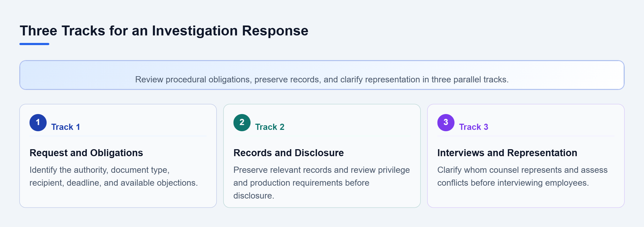
Task: Click the description starting "Preserve relevant records"
Action: tap(321, 183)
